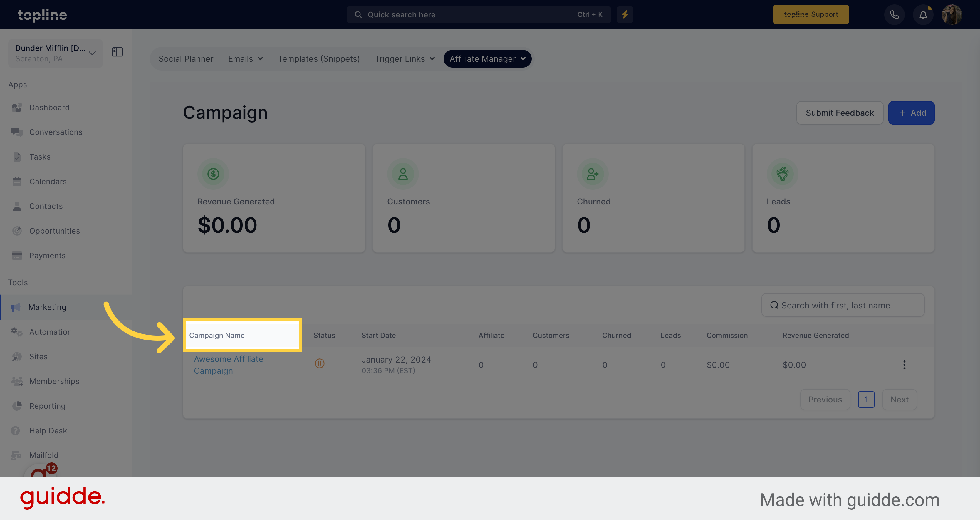Click the paused status icon of the campaign

(x=320, y=364)
